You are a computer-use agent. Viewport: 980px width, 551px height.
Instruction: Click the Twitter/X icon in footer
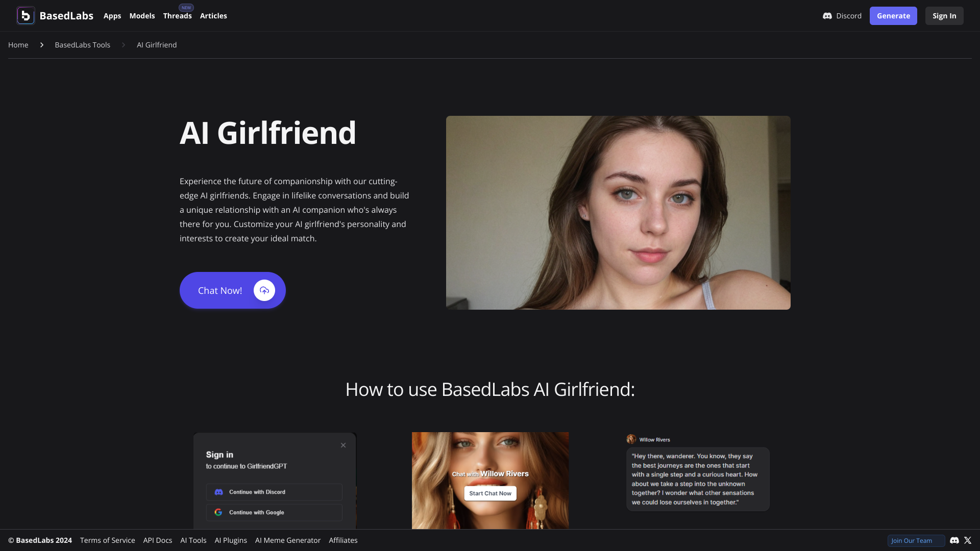pyautogui.click(x=968, y=540)
